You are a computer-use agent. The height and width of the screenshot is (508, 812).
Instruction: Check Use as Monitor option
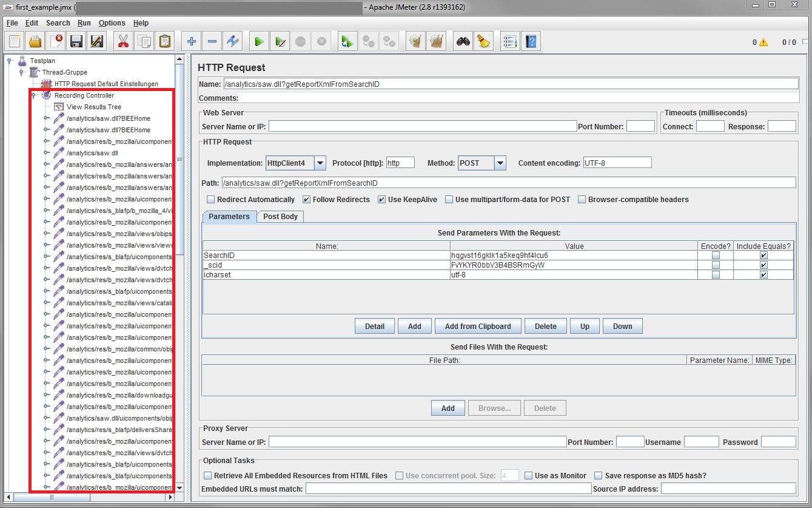(529, 476)
